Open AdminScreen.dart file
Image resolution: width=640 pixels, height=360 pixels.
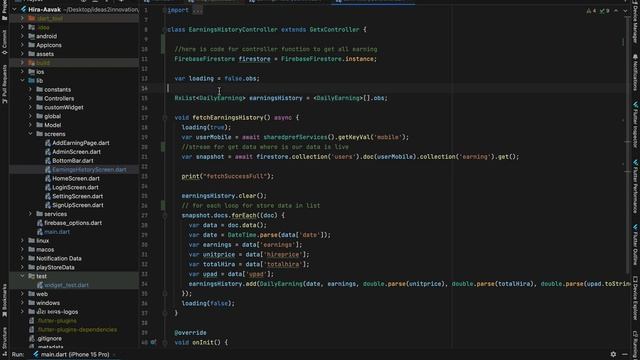(76, 152)
